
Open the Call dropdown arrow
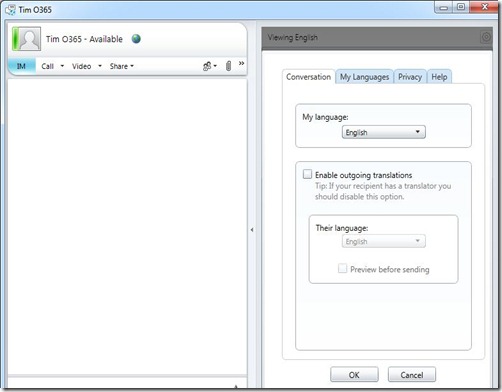pyautogui.click(x=62, y=66)
